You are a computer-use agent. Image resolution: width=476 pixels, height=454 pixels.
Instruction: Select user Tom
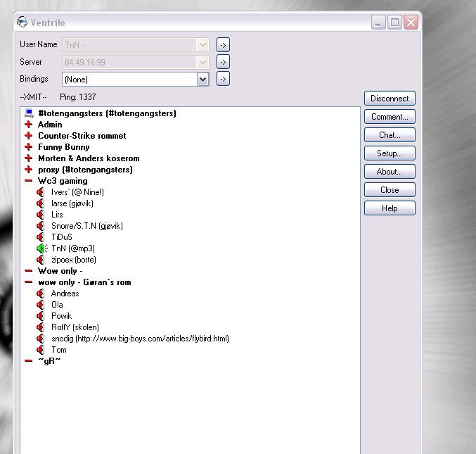click(x=59, y=349)
